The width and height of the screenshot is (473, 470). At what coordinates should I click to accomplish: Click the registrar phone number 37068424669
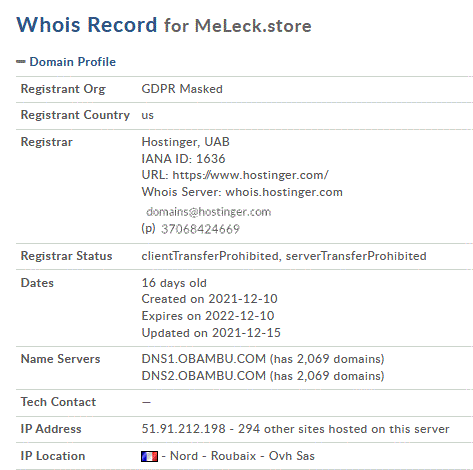[200, 229]
